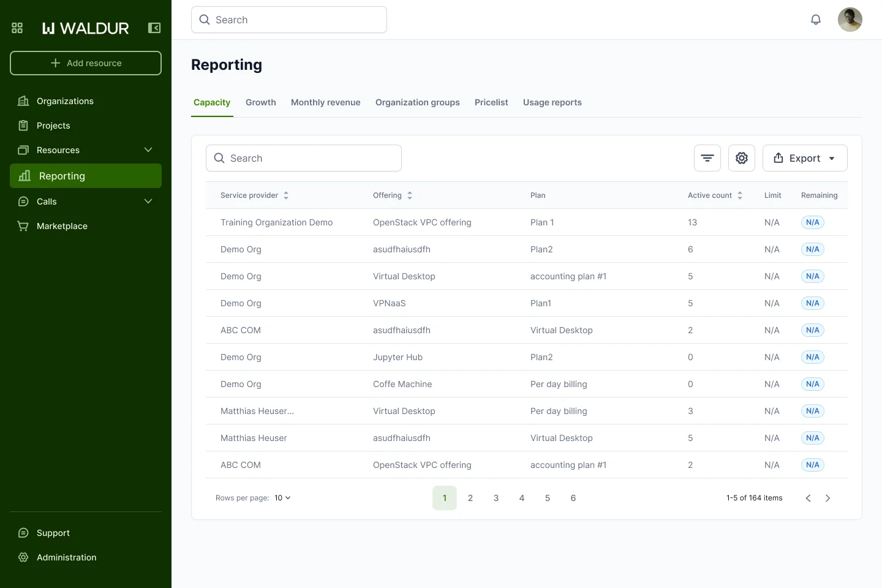882x588 pixels.
Task: Click the WALDUR logo
Action: coord(86,28)
